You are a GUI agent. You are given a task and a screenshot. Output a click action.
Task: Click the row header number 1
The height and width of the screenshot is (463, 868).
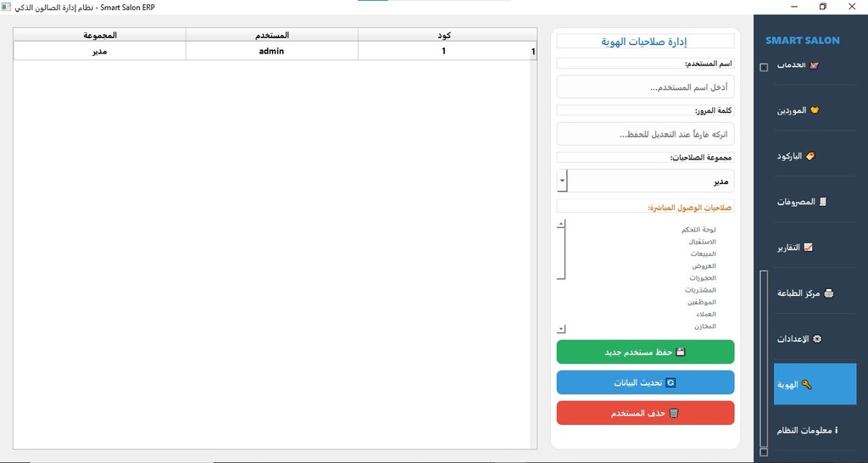pyautogui.click(x=533, y=52)
